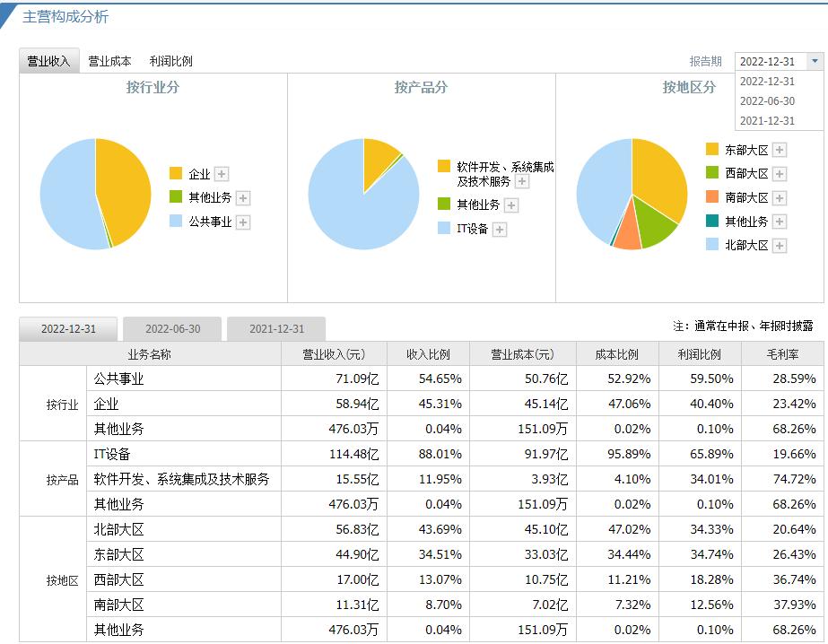This screenshot has width=828, height=644.
Task: Click the plus icon next to IT设备
Action: [500, 229]
